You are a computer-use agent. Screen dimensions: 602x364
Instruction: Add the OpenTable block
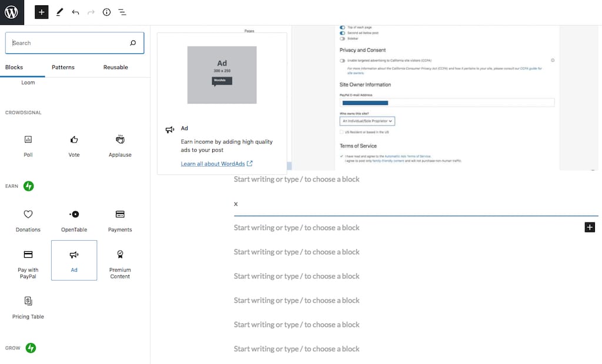click(74, 220)
